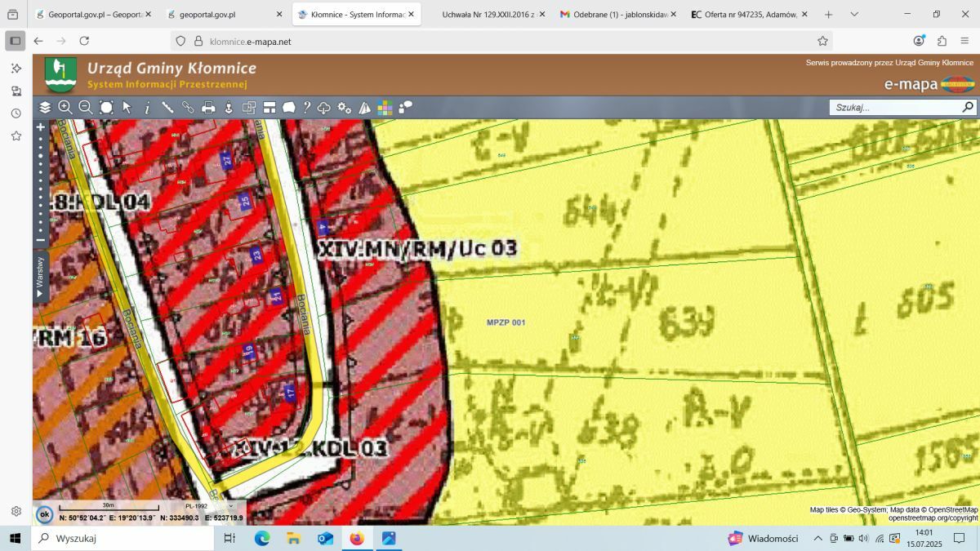Click the colorful grid legend icon
980x551 pixels.
(x=385, y=107)
